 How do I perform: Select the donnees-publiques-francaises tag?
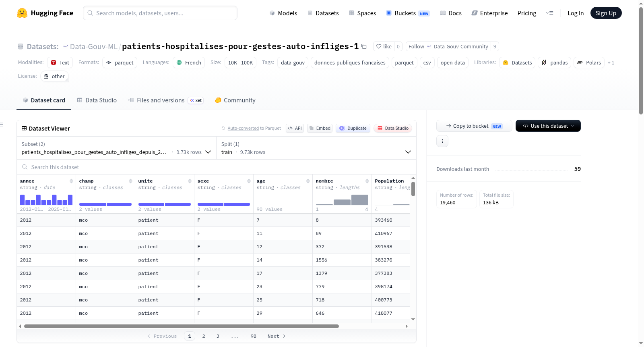point(350,62)
